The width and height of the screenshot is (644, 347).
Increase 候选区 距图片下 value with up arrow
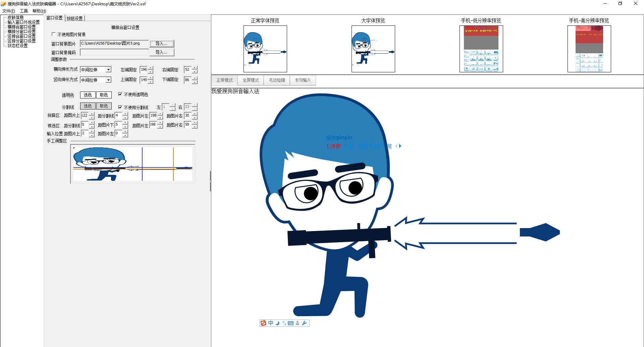125,123
